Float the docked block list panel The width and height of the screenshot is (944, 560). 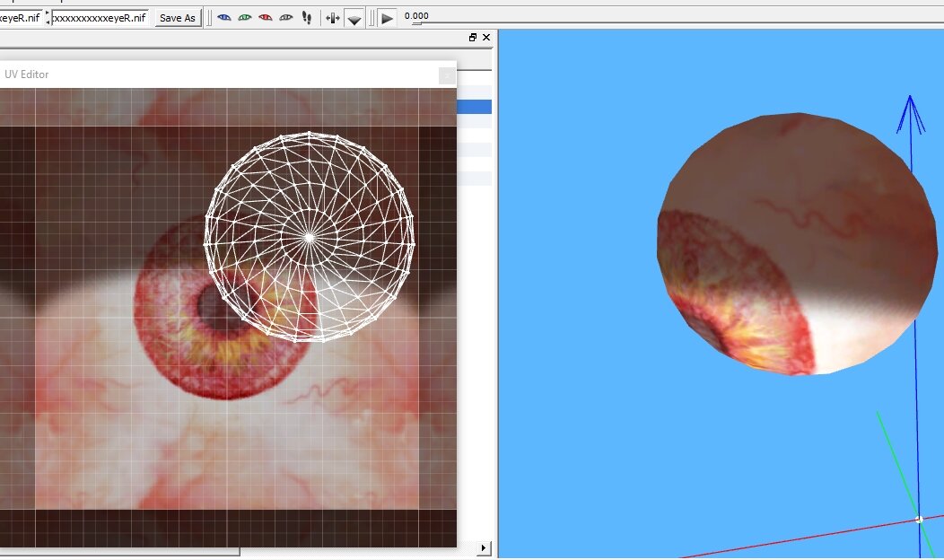click(473, 38)
